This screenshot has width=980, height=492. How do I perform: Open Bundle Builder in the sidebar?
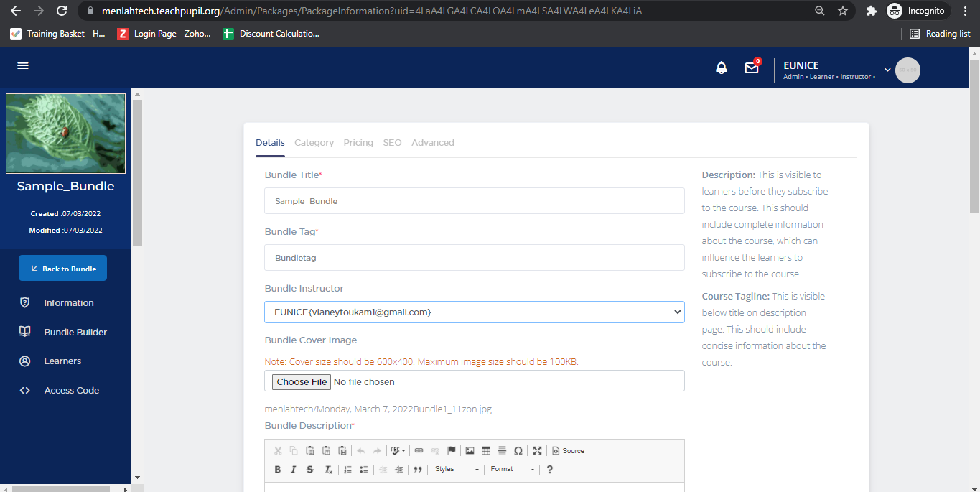coord(75,332)
